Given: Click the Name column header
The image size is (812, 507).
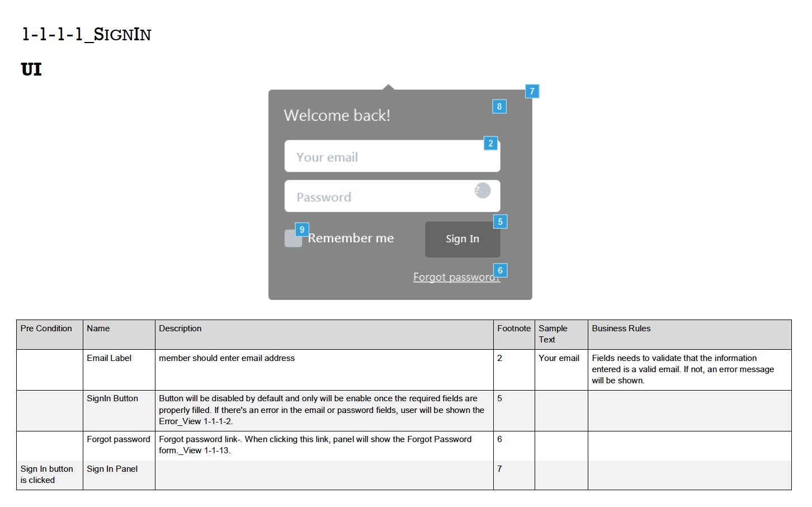Looking at the screenshot, I should coord(119,335).
